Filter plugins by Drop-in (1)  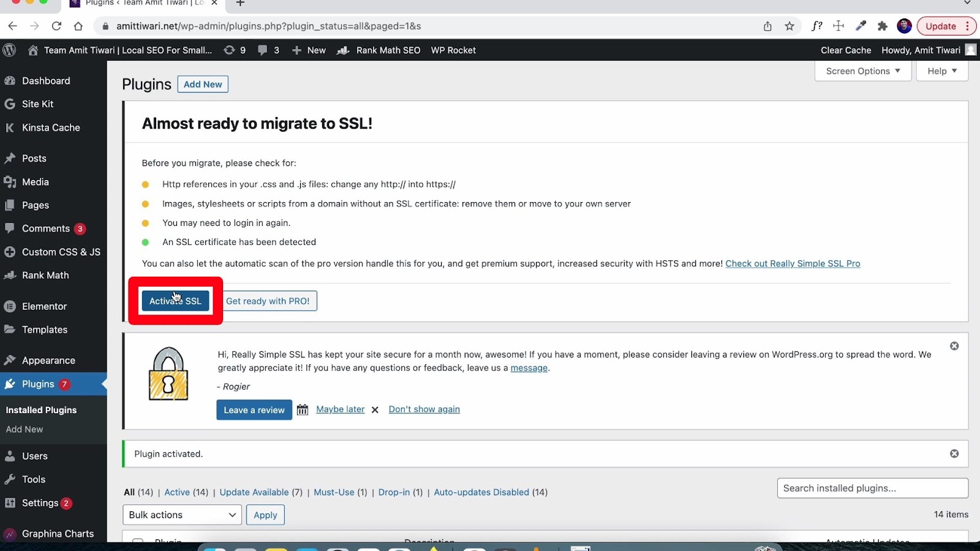pyautogui.click(x=401, y=492)
